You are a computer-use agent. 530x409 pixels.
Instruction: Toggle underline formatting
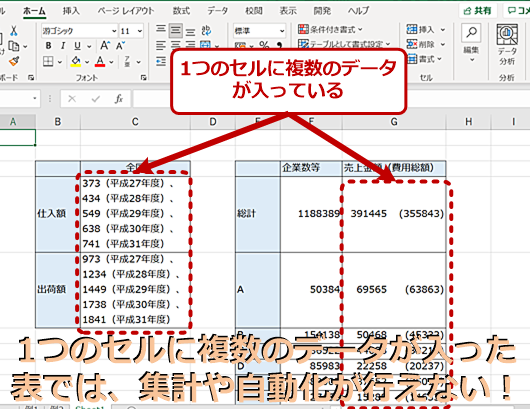(x=77, y=46)
